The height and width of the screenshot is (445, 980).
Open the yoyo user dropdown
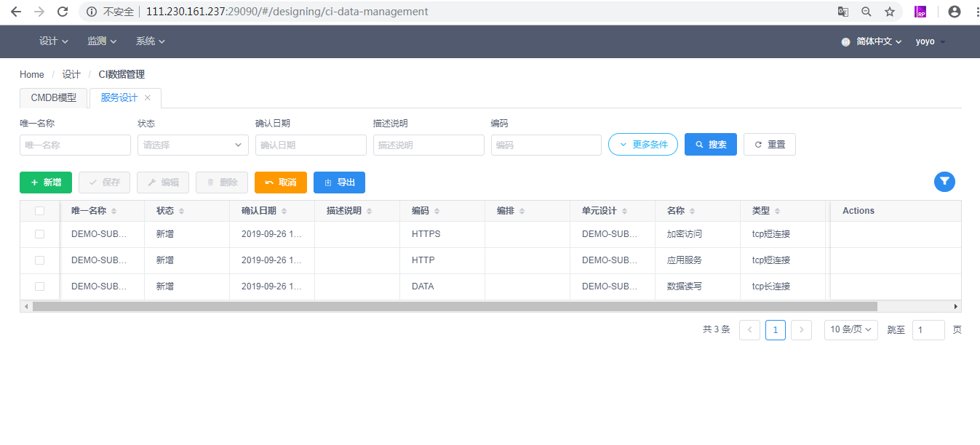(x=931, y=41)
